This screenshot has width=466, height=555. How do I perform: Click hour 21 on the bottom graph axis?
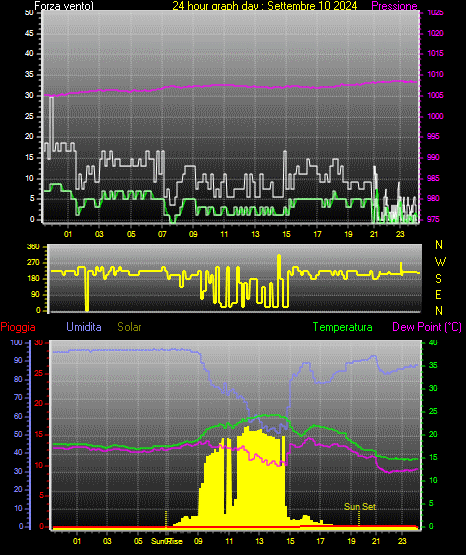tap(376, 541)
